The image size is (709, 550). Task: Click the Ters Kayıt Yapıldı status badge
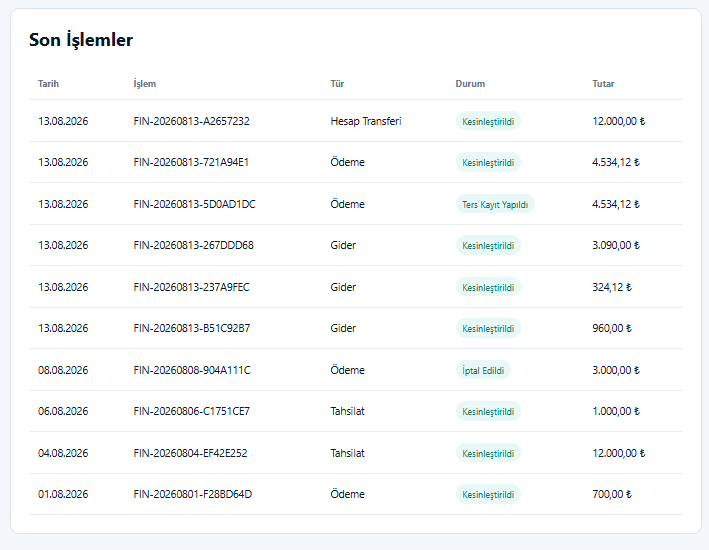495,204
